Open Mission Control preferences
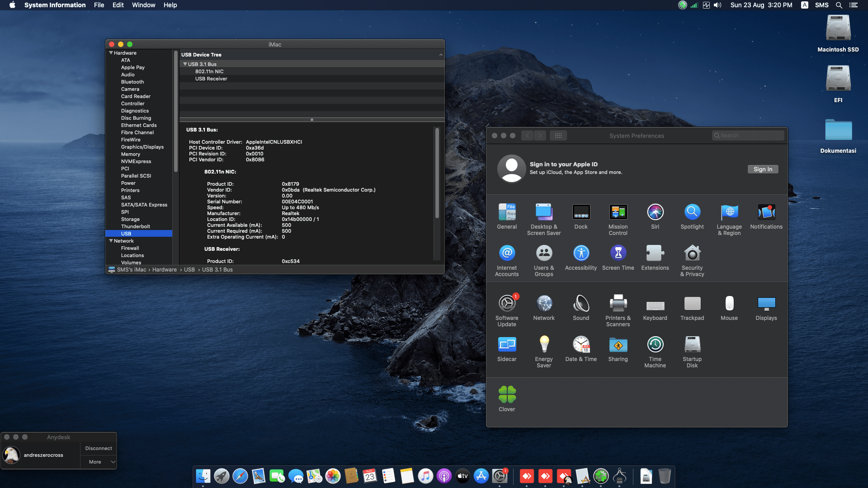The height and width of the screenshot is (488, 868). tap(618, 212)
